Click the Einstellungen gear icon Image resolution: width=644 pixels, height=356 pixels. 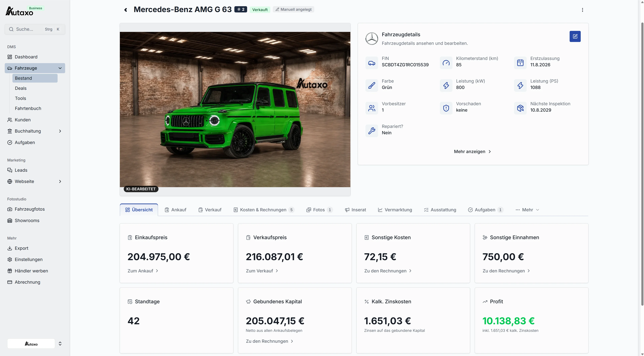point(10,259)
